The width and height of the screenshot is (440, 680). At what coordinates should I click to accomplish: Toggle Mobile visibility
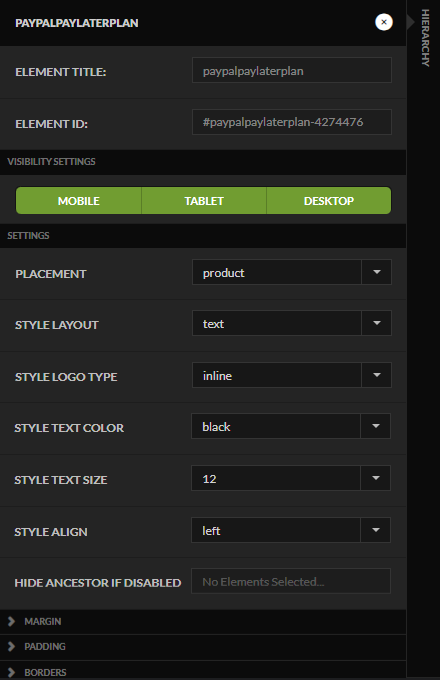[x=79, y=201]
